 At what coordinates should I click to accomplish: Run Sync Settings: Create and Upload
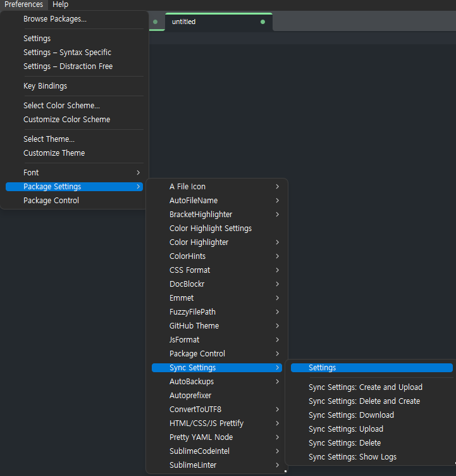(x=372, y=387)
